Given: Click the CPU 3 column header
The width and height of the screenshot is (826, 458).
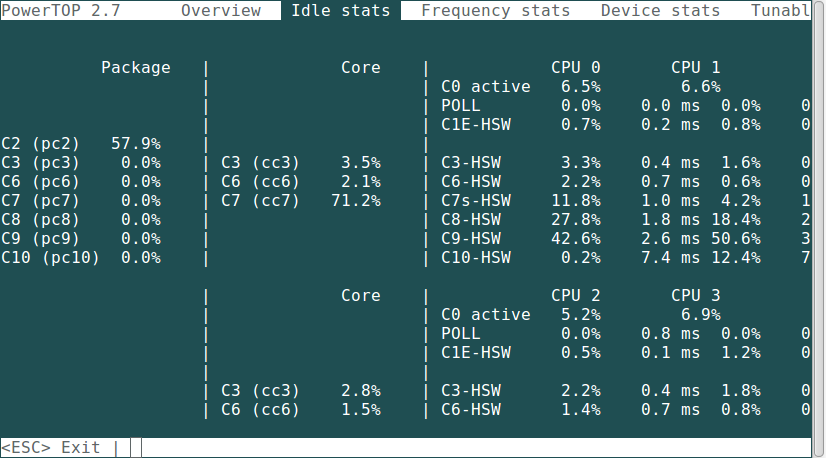Looking at the screenshot, I should pos(695,296).
